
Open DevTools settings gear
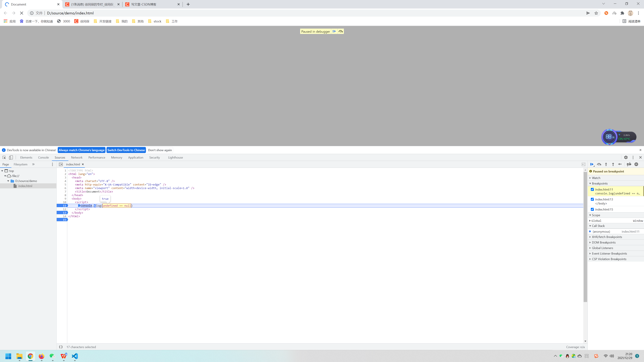[626, 157]
